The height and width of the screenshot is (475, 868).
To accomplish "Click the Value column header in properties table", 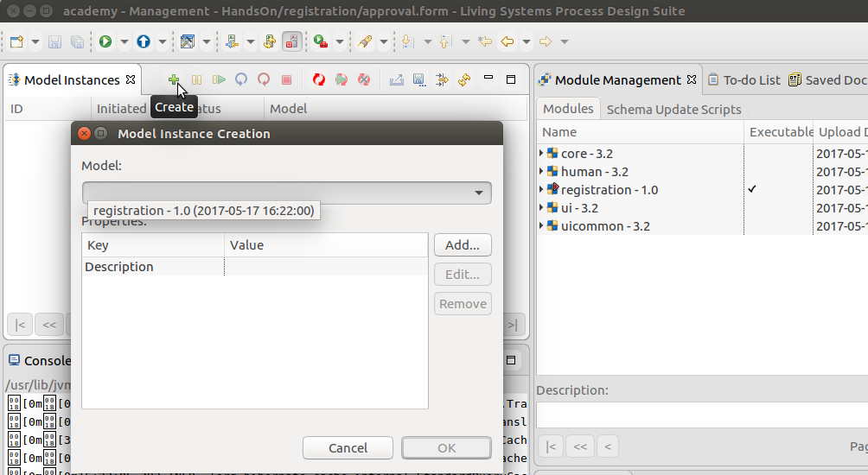I will 326,245.
